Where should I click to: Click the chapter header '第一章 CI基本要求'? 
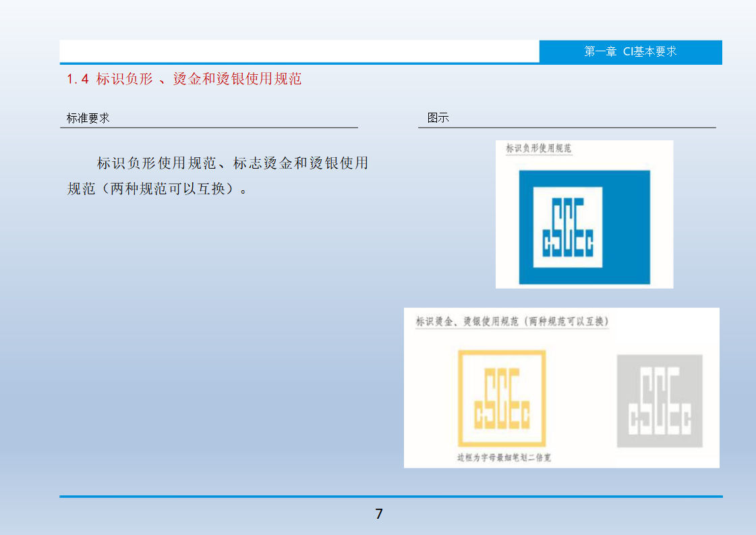[x=630, y=52]
